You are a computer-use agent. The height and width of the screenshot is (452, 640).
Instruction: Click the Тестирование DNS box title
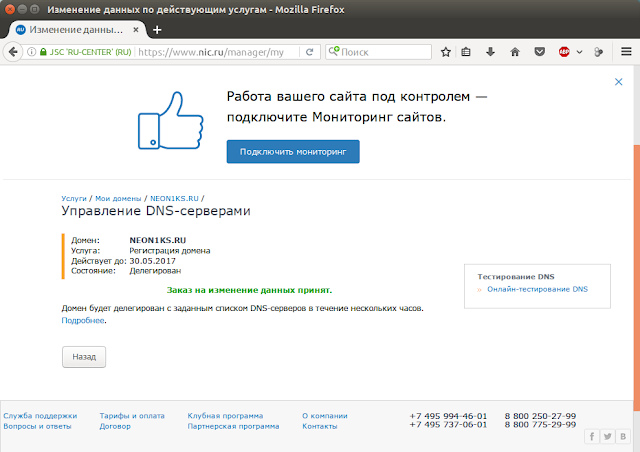coord(516,277)
